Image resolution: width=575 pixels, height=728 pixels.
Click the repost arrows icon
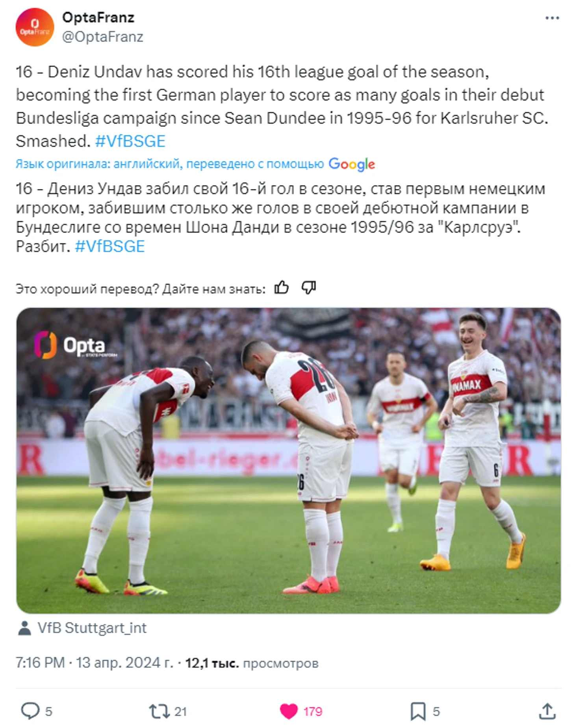click(160, 711)
